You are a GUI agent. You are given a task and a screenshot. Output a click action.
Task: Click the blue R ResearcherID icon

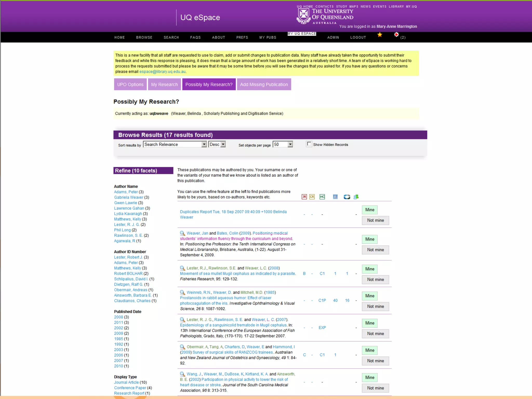pos(335,197)
